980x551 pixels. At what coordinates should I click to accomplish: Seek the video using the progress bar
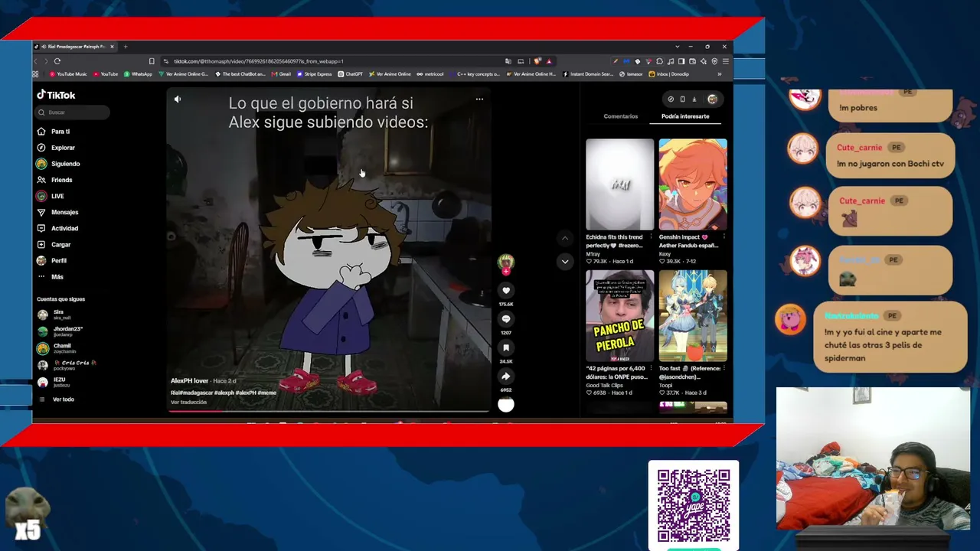(329, 411)
